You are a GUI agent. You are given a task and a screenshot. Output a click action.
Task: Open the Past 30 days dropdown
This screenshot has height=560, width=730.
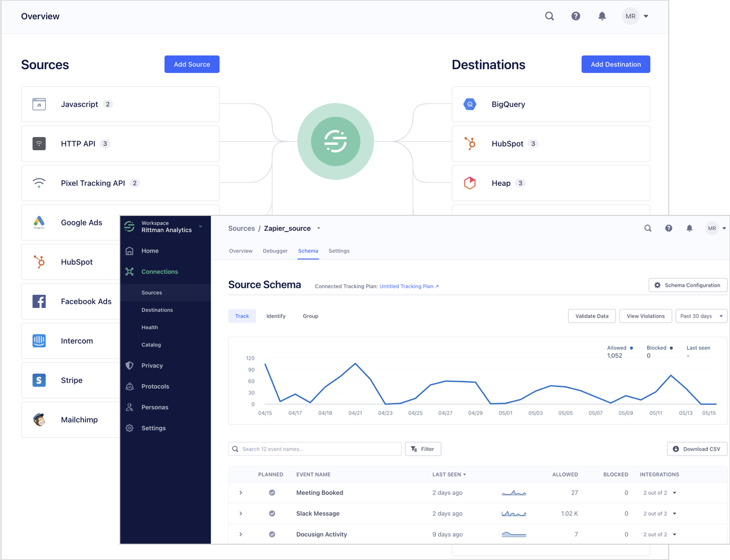coord(701,316)
